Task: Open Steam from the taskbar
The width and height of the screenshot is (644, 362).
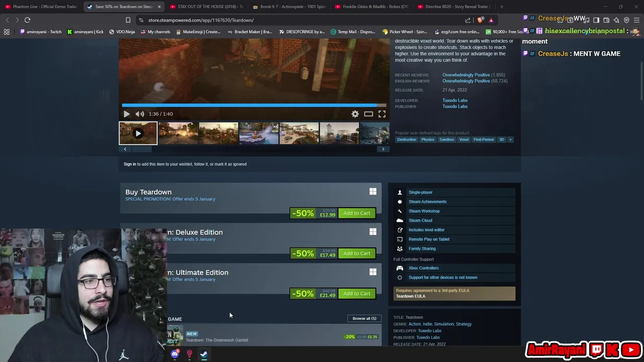Action: 204,354
